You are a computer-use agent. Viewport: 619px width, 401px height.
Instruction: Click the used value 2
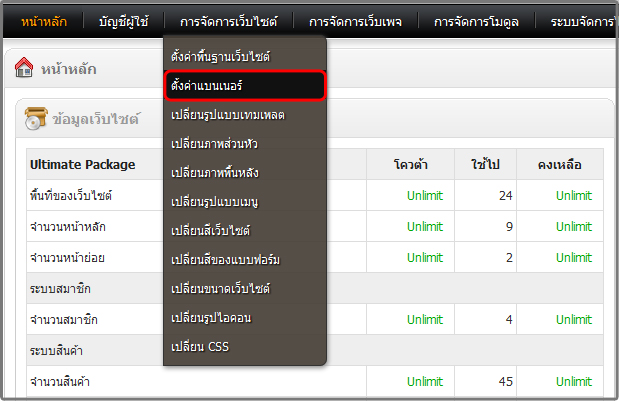[x=509, y=258]
